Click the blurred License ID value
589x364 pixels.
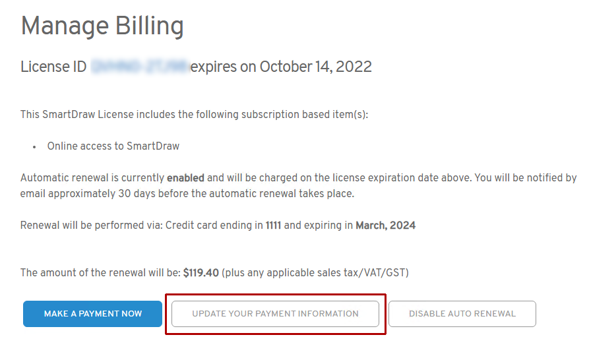(140, 67)
